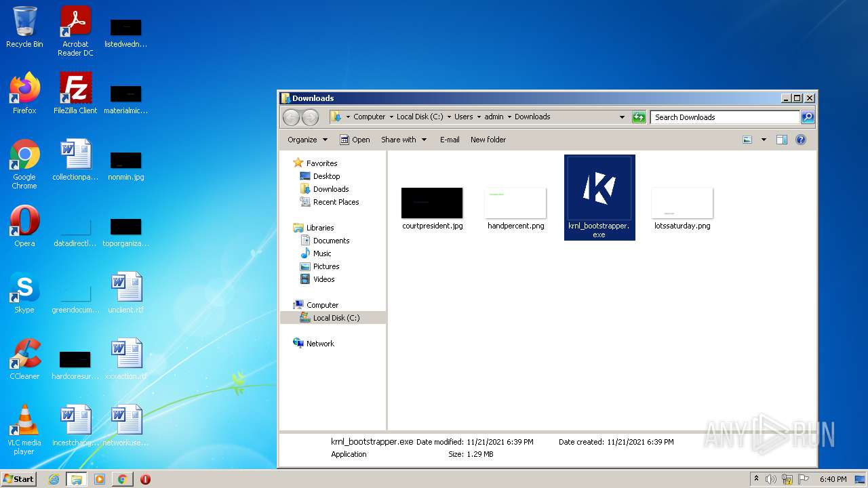Open the Organize menu
This screenshot has height=488, width=868.
point(307,140)
